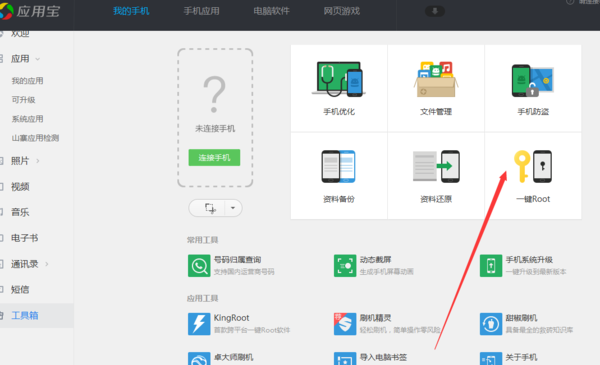The width and height of the screenshot is (600, 365).
Task: Open 手机优化 phone optimization icon
Action: (x=338, y=79)
